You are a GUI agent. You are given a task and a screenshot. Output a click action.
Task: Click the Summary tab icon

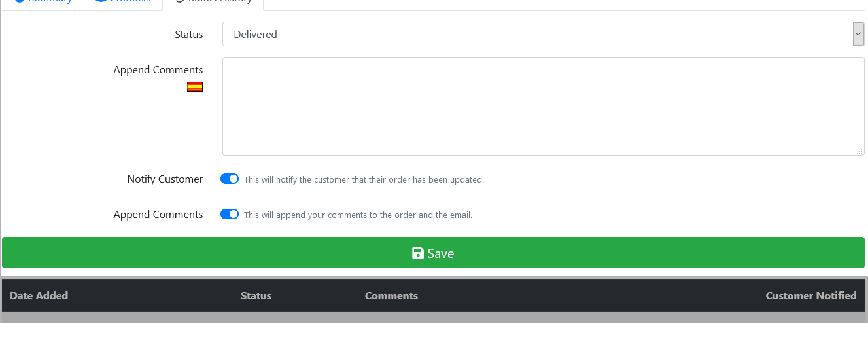(20, 1)
